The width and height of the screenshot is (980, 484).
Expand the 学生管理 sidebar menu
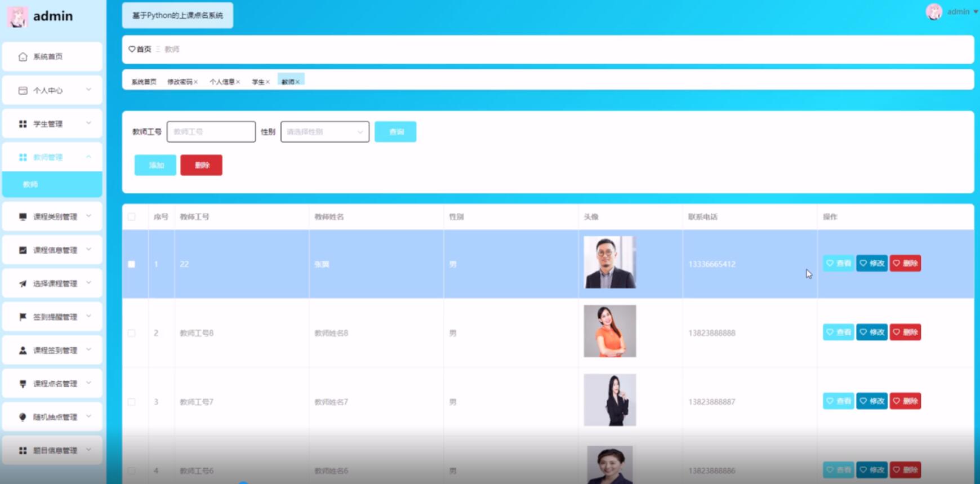52,124
